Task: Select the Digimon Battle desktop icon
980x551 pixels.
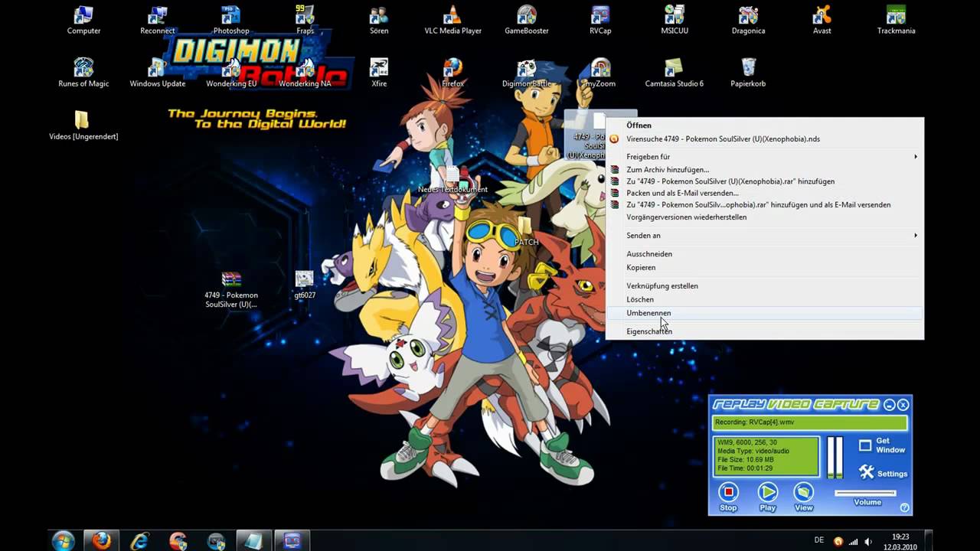Action: (527, 73)
